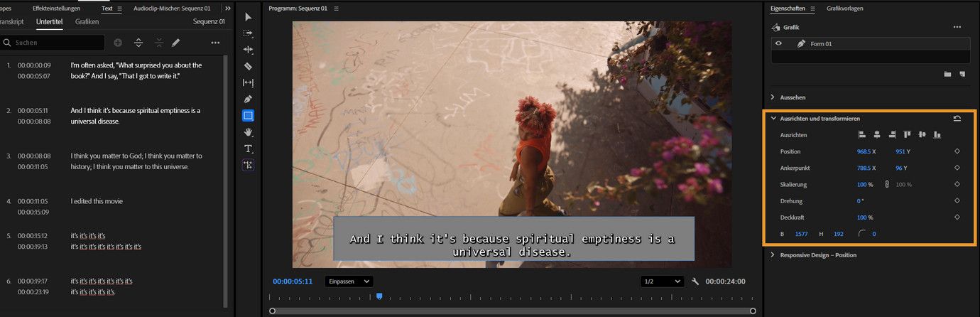Click the blue playhead on time ruler

[379, 296]
